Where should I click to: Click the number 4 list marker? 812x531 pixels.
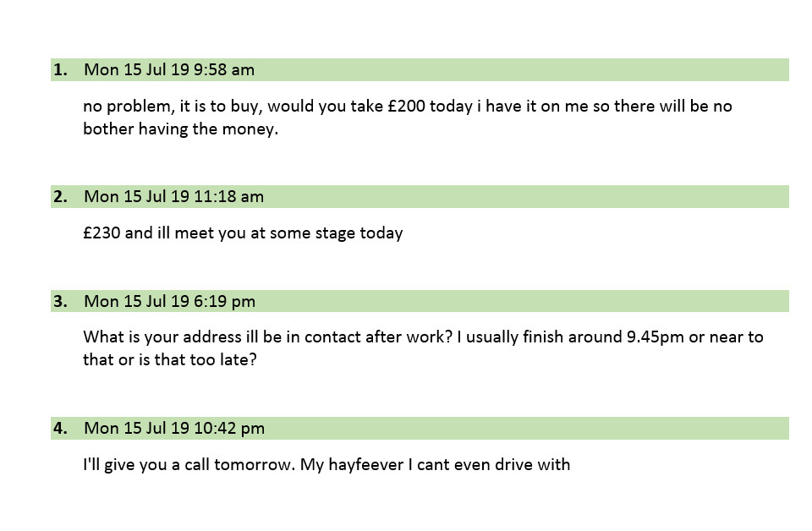tap(60, 429)
